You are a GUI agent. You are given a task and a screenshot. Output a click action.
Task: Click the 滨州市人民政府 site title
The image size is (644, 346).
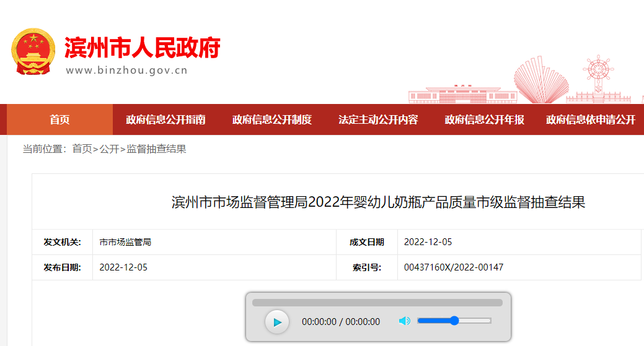pos(142,48)
